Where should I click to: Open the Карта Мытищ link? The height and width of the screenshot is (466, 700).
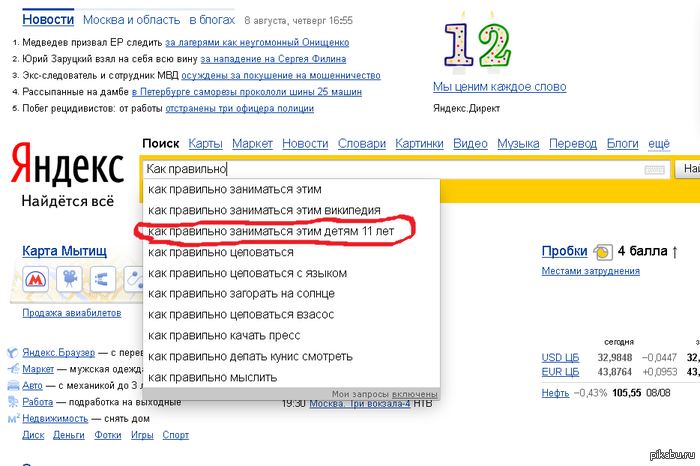click(x=65, y=251)
